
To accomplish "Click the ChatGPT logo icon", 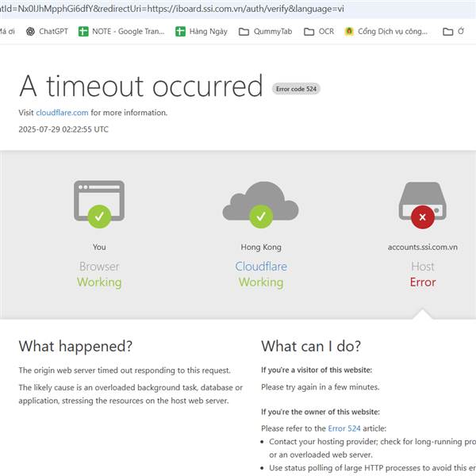I will pos(30,31).
